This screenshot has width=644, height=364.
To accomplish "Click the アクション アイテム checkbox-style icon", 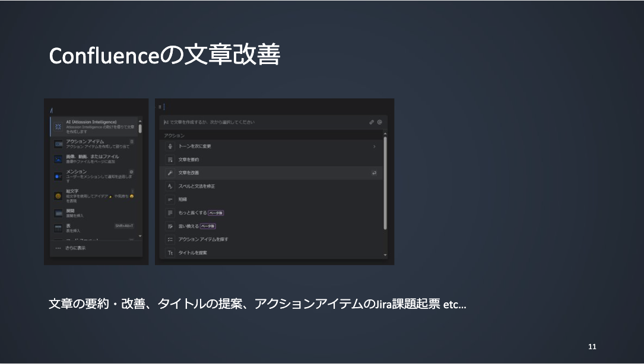I will [x=58, y=144].
